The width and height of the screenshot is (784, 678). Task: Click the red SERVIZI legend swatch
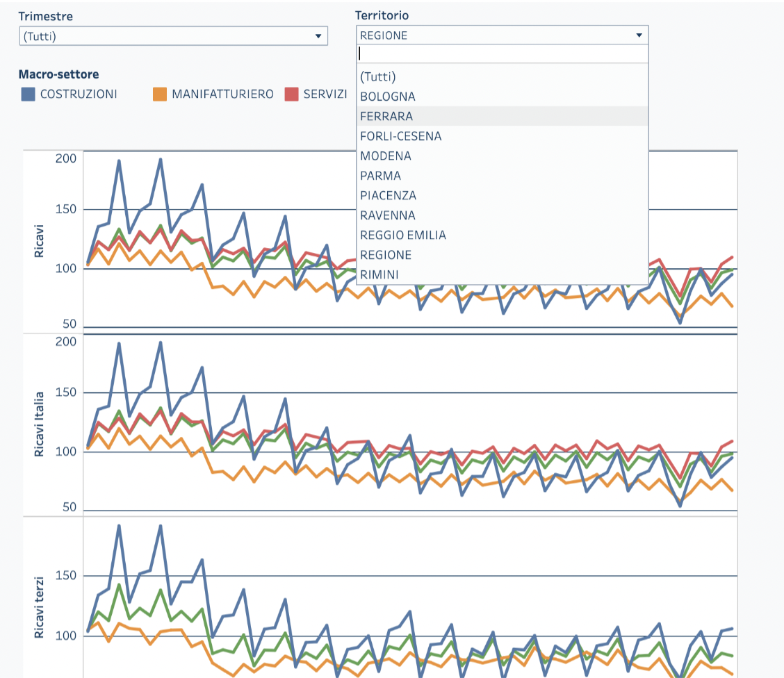click(x=291, y=94)
